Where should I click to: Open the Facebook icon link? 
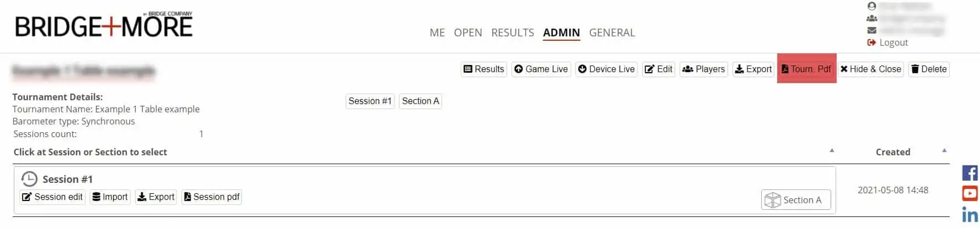tap(970, 173)
